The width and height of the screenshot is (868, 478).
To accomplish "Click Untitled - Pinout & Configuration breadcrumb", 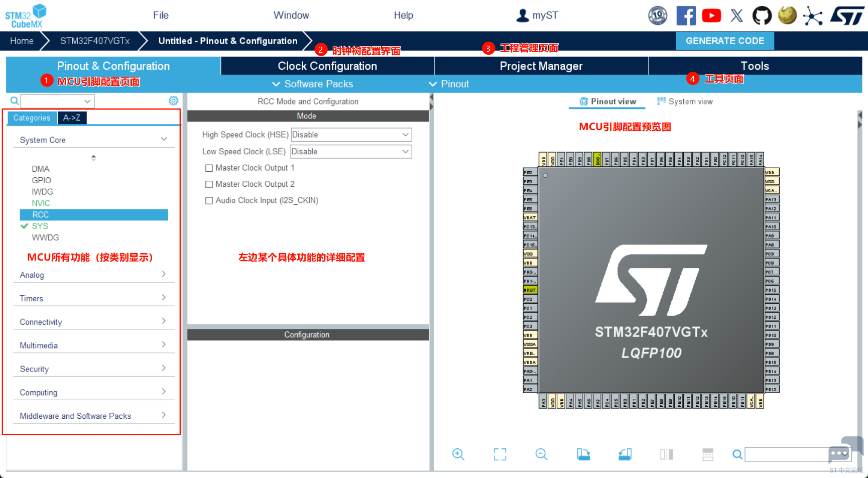I will coord(228,41).
